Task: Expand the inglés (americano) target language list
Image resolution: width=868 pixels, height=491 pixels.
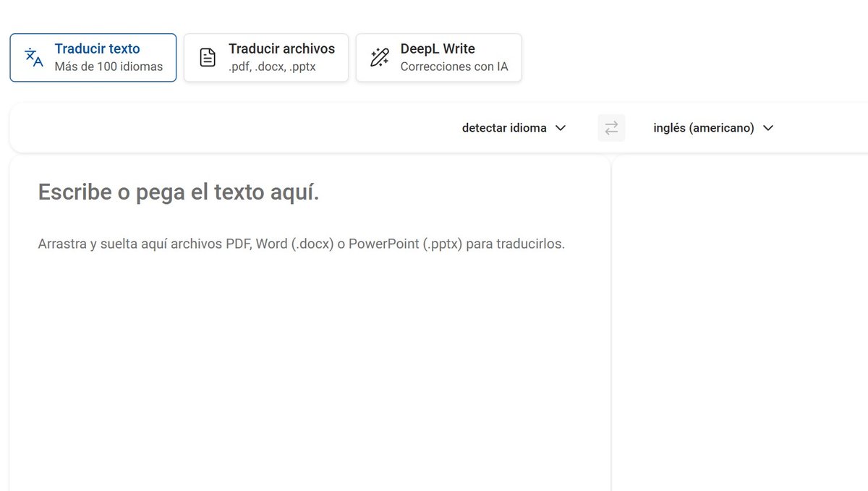Action: (x=704, y=128)
